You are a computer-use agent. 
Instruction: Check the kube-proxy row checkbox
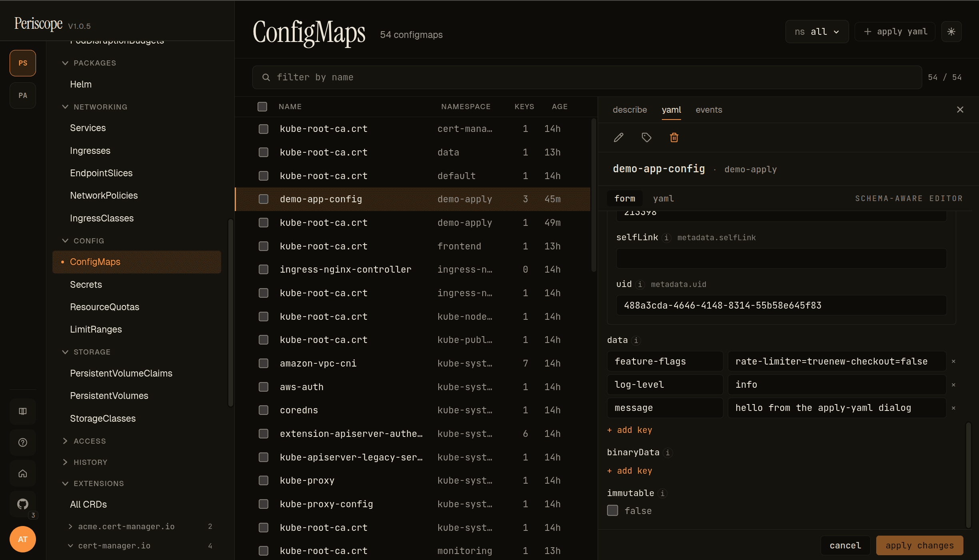(x=264, y=480)
